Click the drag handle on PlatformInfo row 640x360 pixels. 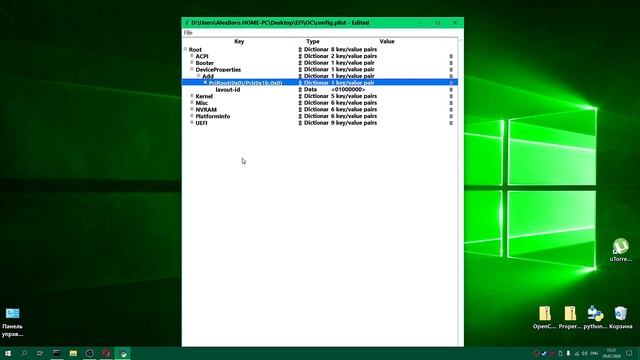click(x=451, y=116)
